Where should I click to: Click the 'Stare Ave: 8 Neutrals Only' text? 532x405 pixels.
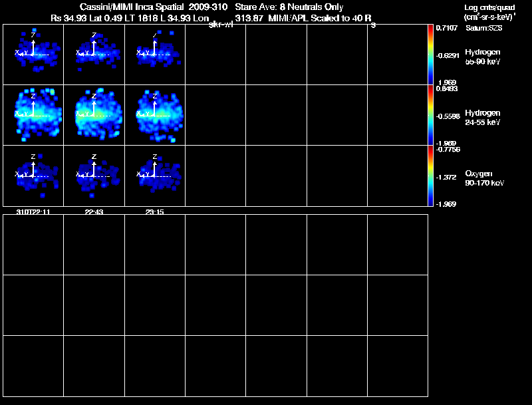tap(289, 7)
